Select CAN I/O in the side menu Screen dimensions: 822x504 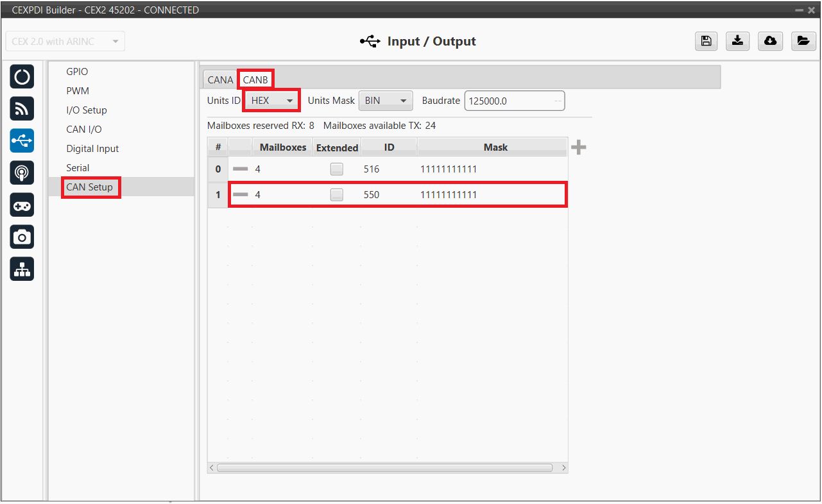84,130
